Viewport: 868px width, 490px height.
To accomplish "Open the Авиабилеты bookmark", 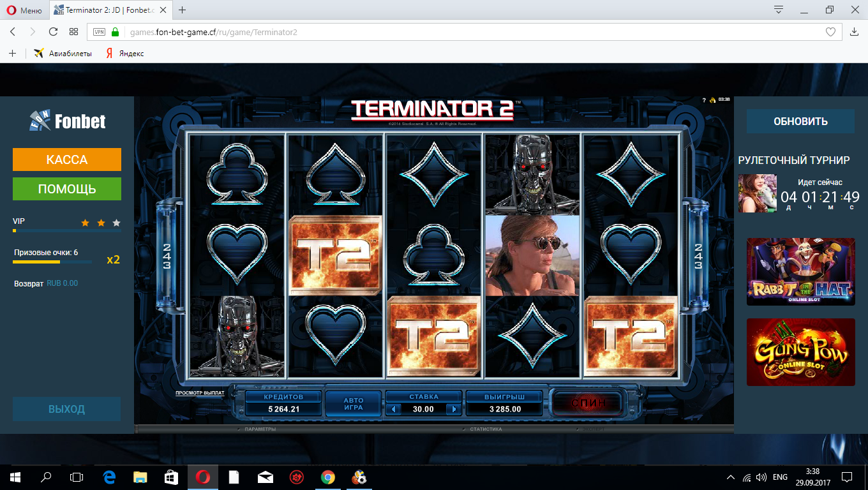I will click(63, 54).
